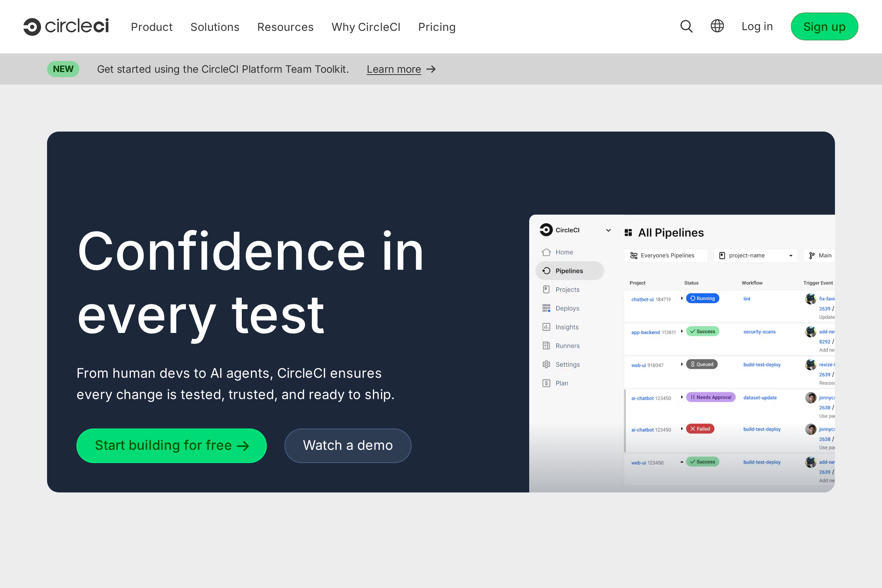882x588 pixels.
Task: Select the Deploys icon in the sidebar
Action: (x=546, y=308)
